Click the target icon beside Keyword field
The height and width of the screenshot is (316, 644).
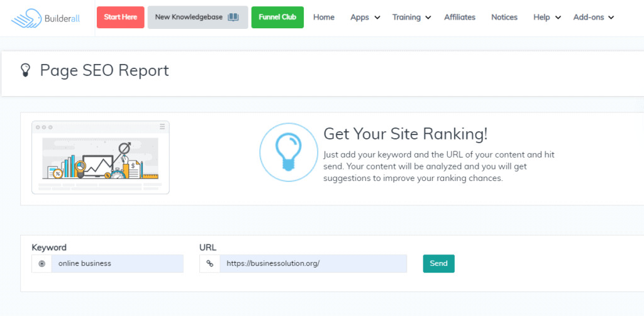point(42,263)
